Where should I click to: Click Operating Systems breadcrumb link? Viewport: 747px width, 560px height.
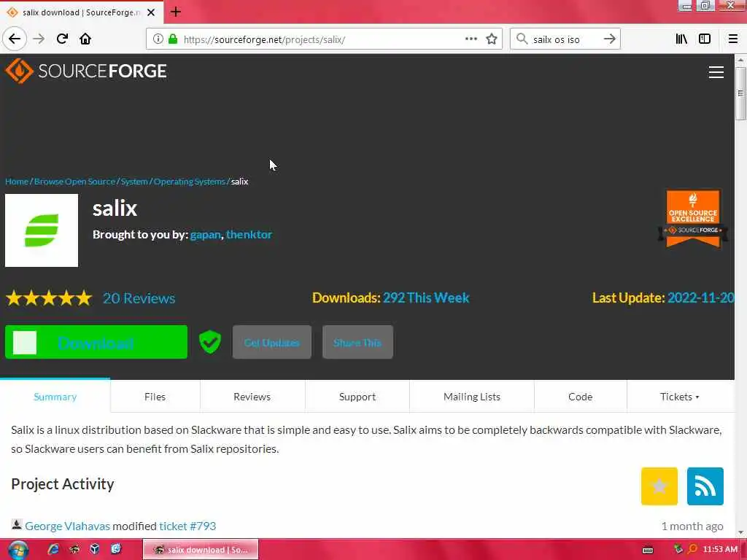189,182
